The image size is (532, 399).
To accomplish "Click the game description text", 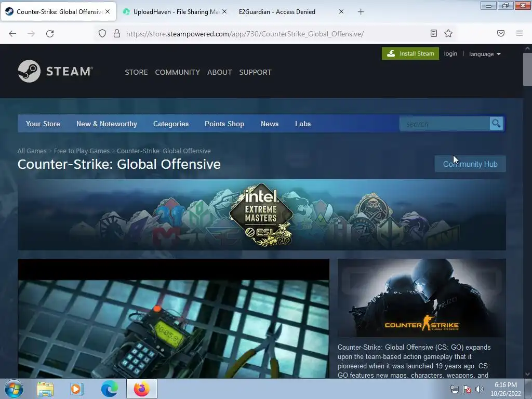I will [414, 362].
